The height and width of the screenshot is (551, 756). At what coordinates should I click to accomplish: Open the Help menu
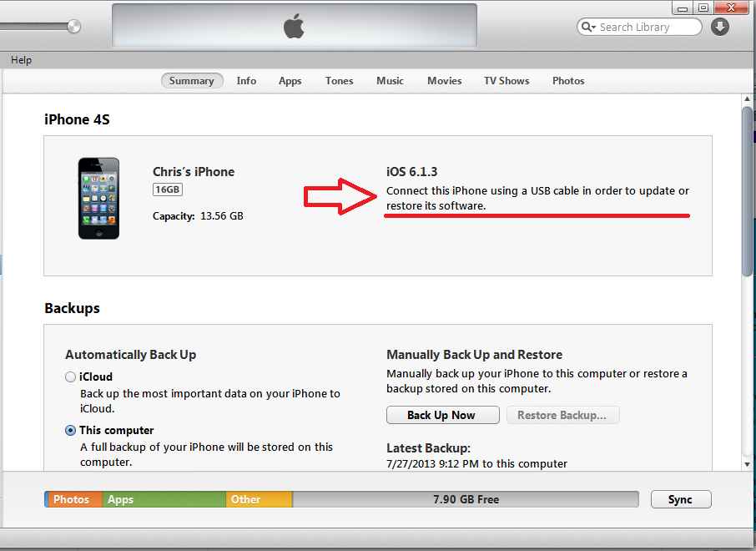click(x=21, y=60)
